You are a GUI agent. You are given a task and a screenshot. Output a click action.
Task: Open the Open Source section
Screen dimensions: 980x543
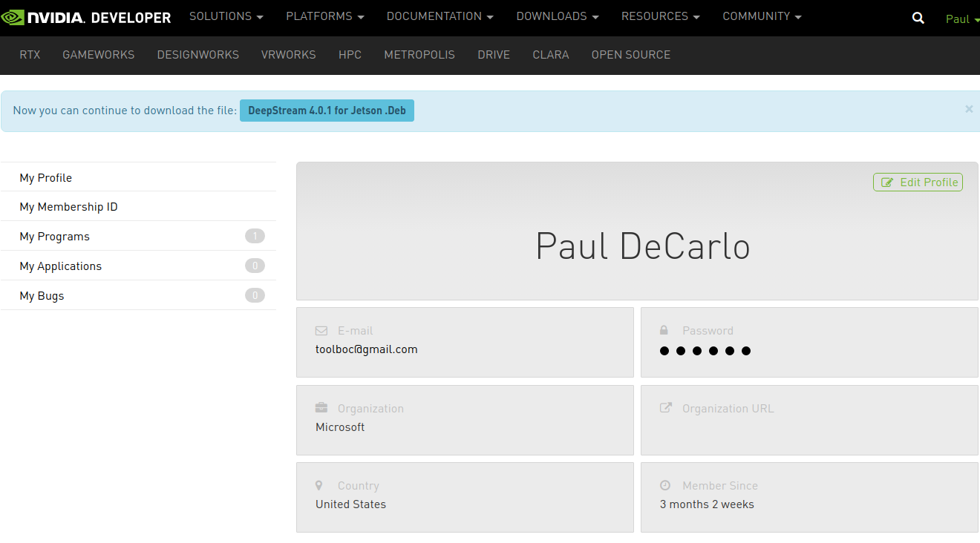[631, 55]
